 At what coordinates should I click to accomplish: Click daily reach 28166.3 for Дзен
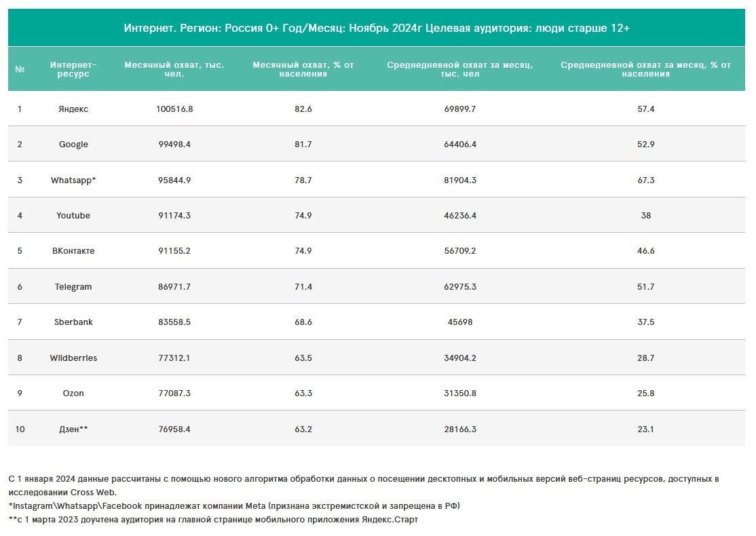[x=460, y=429]
